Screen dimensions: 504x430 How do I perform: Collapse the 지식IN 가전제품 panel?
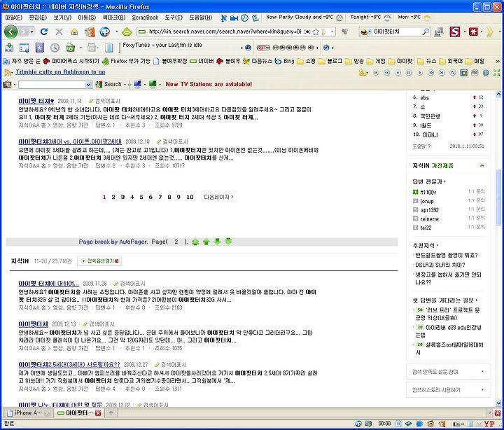pos(482,166)
